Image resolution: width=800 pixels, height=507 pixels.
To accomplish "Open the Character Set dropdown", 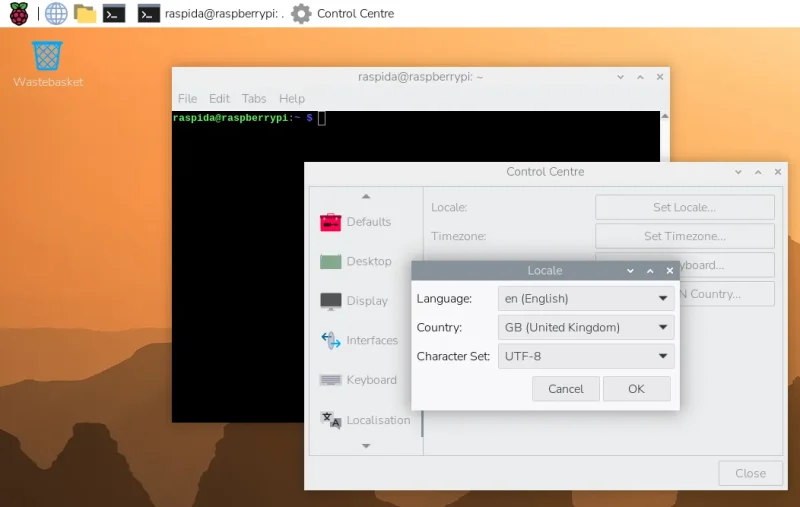I will pos(586,356).
